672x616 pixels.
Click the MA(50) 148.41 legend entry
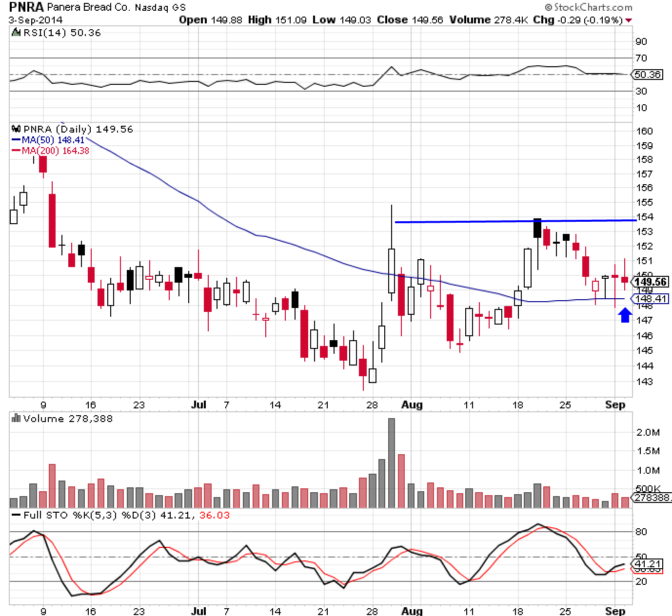pyautogui.click(x=53, y=140)
